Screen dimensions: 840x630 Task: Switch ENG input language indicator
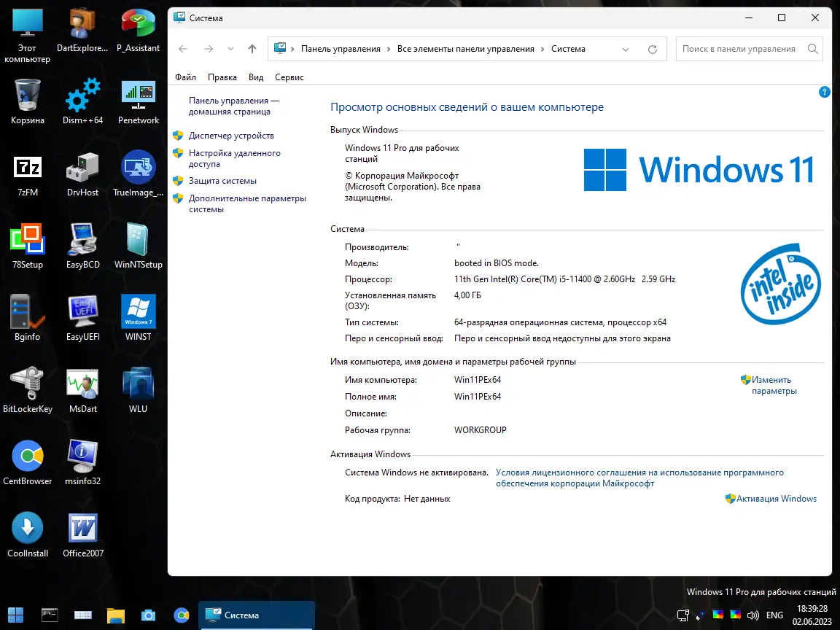[774, 615]
